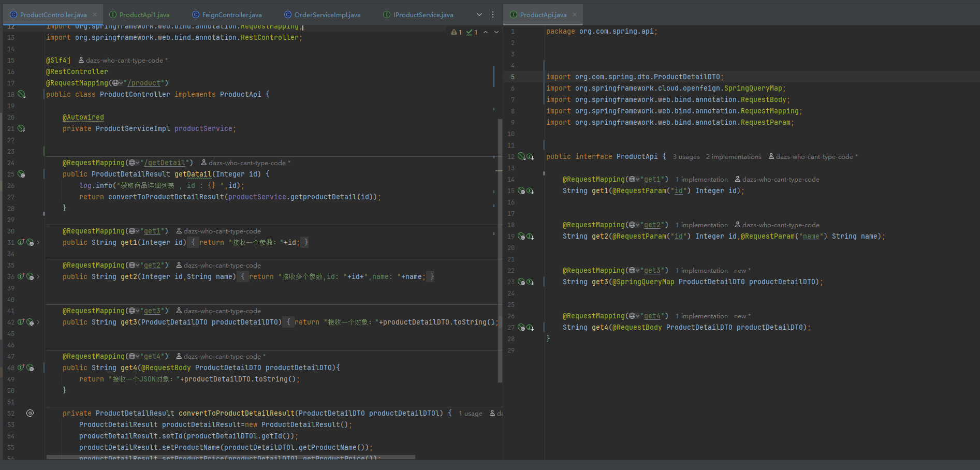Show hidden tabs dropdown chevron

point(479,14)
